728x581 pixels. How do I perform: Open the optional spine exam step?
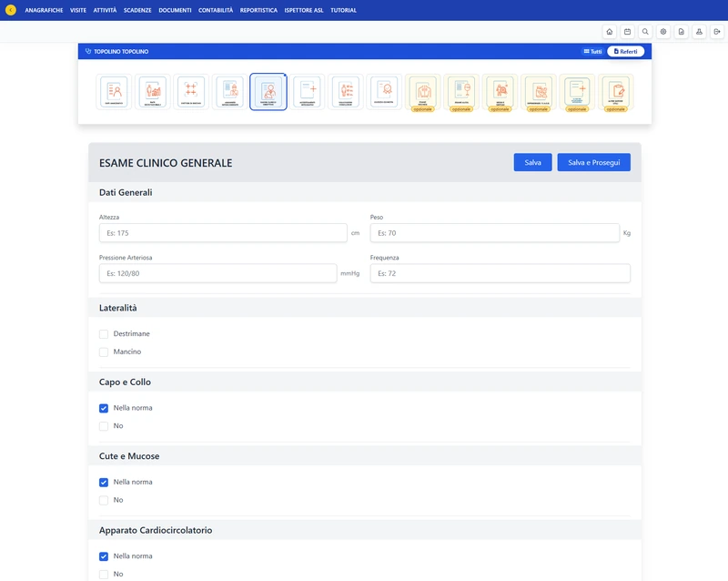click(423, 93)
